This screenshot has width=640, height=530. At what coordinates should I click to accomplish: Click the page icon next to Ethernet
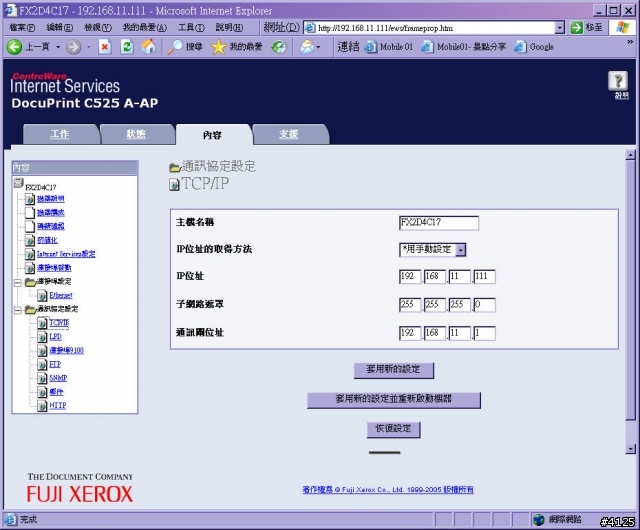[x=42, y=295]
